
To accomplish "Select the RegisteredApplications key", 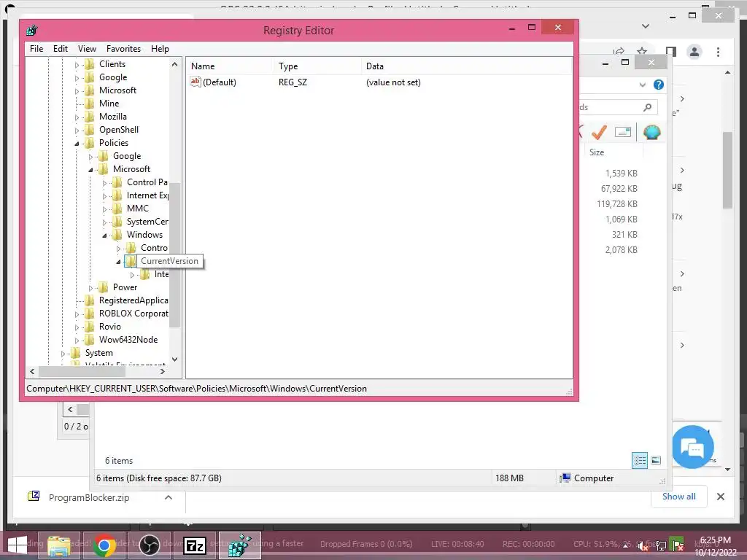I will tap(133, 300).
